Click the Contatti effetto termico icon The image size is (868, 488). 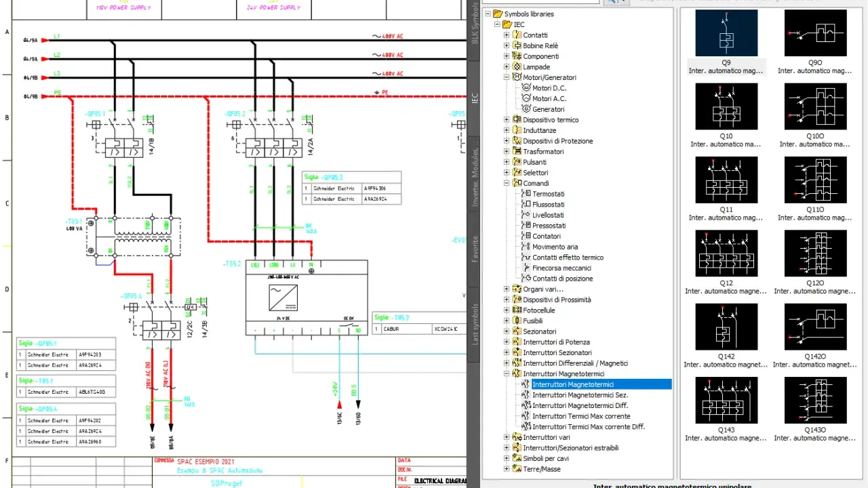(x=527, y=258)
